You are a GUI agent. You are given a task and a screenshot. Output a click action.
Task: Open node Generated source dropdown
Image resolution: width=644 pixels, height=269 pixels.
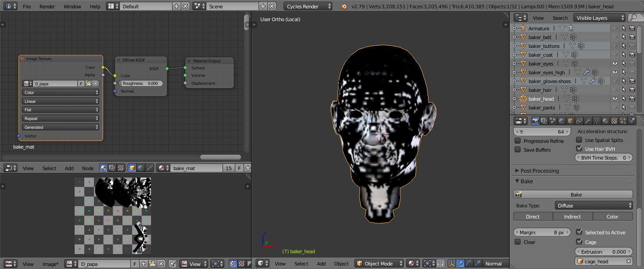[61, 127]
